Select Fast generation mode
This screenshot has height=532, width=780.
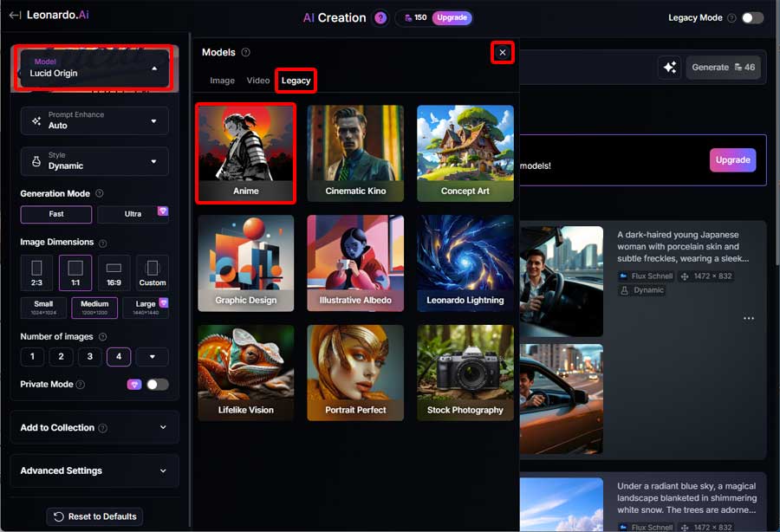pos(56,214)
